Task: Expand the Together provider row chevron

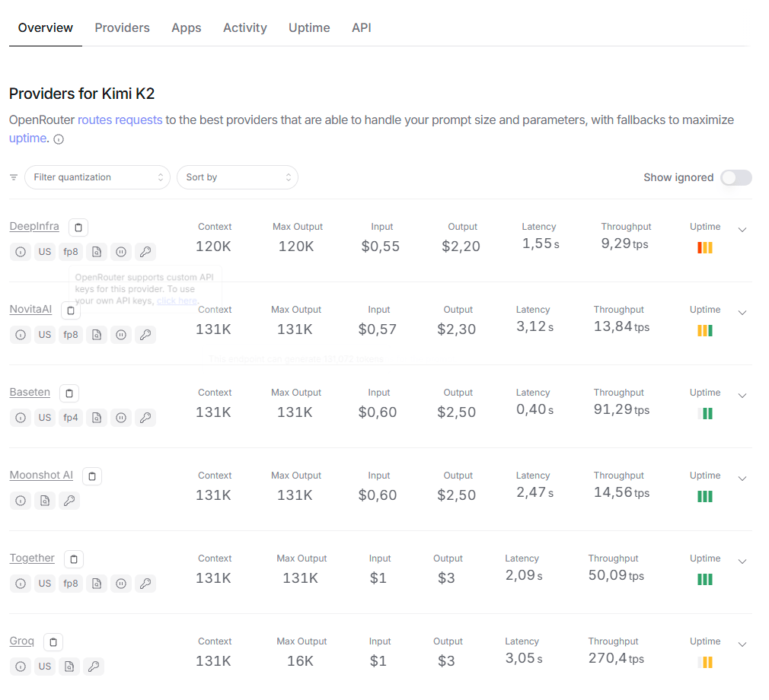Action: click(742, 561)
